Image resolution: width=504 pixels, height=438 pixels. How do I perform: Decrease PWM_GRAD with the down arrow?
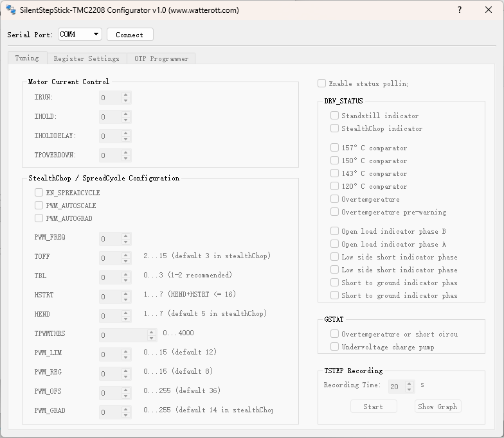(126, 415)
